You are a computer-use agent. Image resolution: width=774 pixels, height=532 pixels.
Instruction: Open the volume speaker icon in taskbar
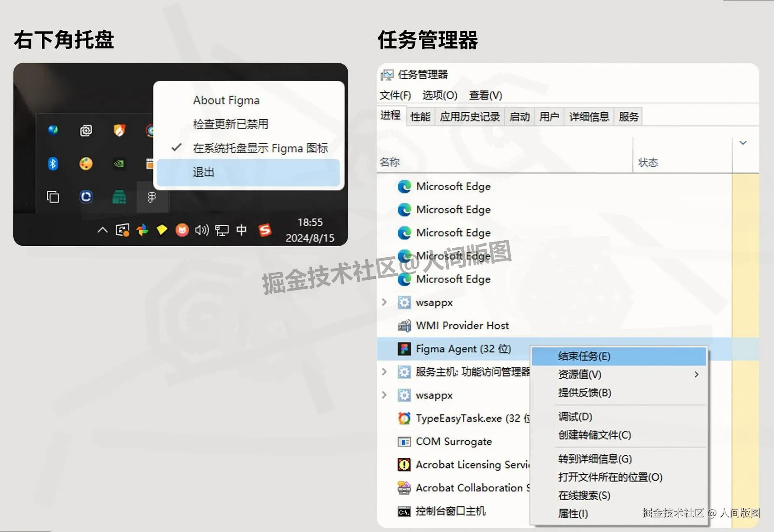tap(202, 230)
